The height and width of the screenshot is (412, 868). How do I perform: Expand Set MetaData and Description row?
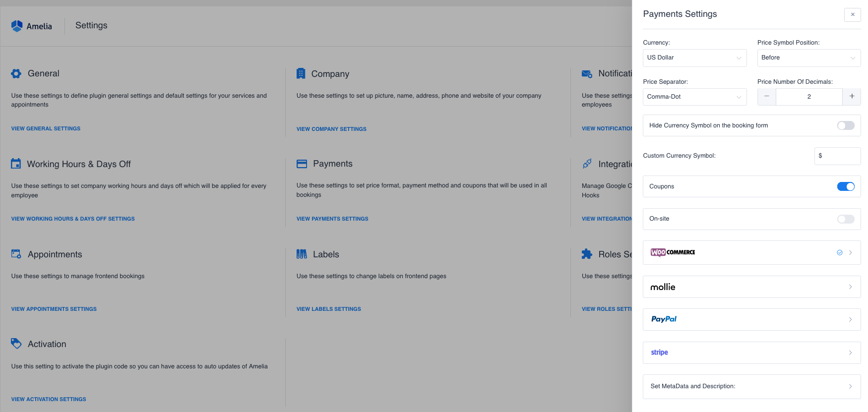click(x=751, y=386)
